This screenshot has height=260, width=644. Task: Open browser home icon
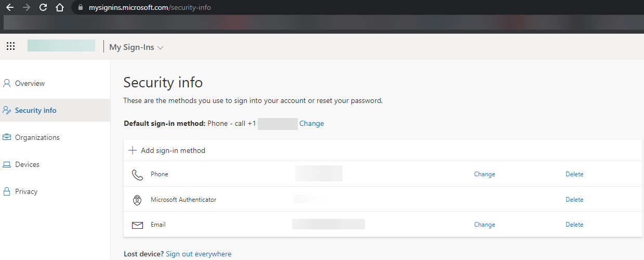60,8
